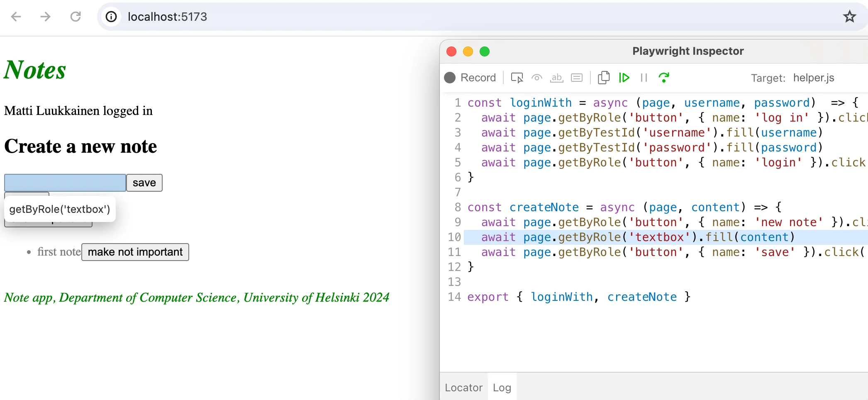The image size is (868, 400).
Task: Open the Target helper.js selector
Action: pos(814,78)
